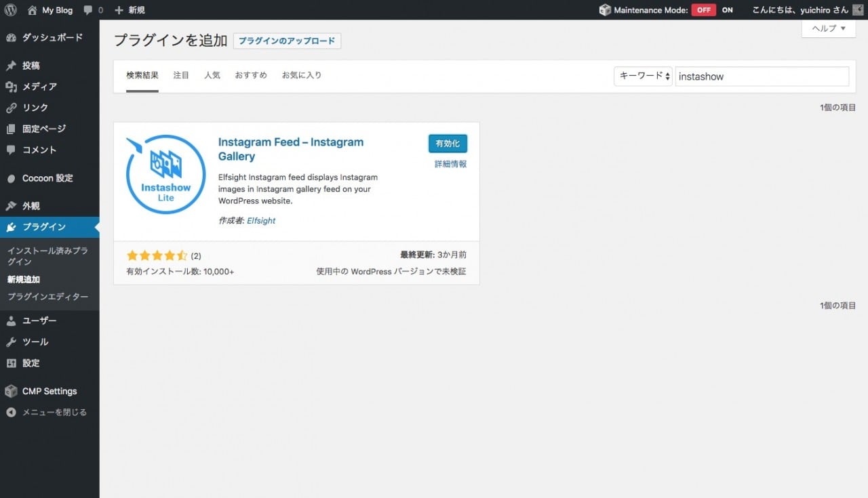Click the コメント speech bubble icon in sidebar
The image size is (868, 498).
tap(11, 150)
